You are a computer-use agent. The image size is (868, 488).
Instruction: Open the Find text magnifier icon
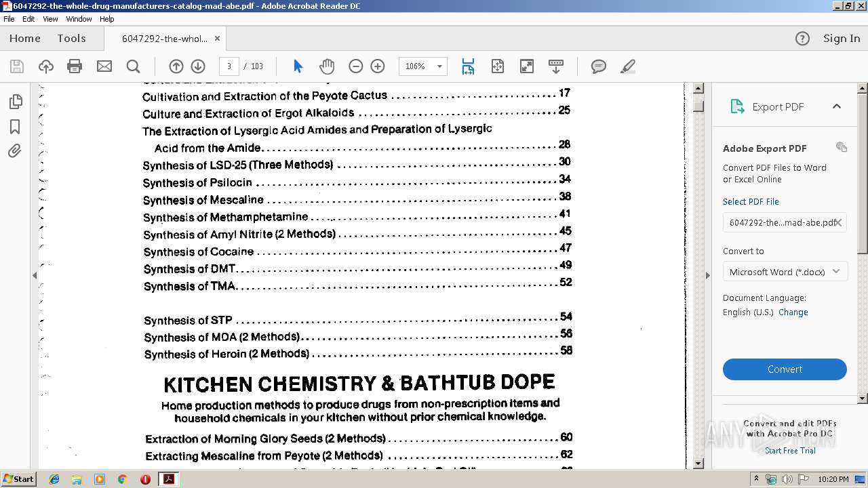coord(134,66)
